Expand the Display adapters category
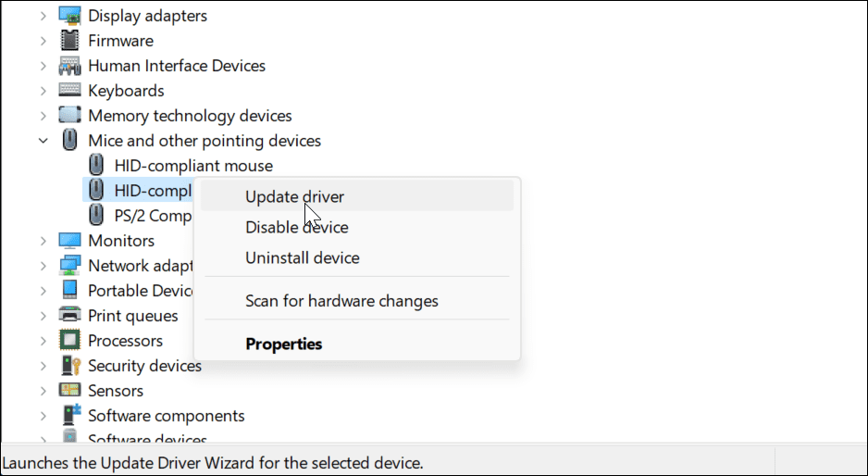 (x=43, y=16)
